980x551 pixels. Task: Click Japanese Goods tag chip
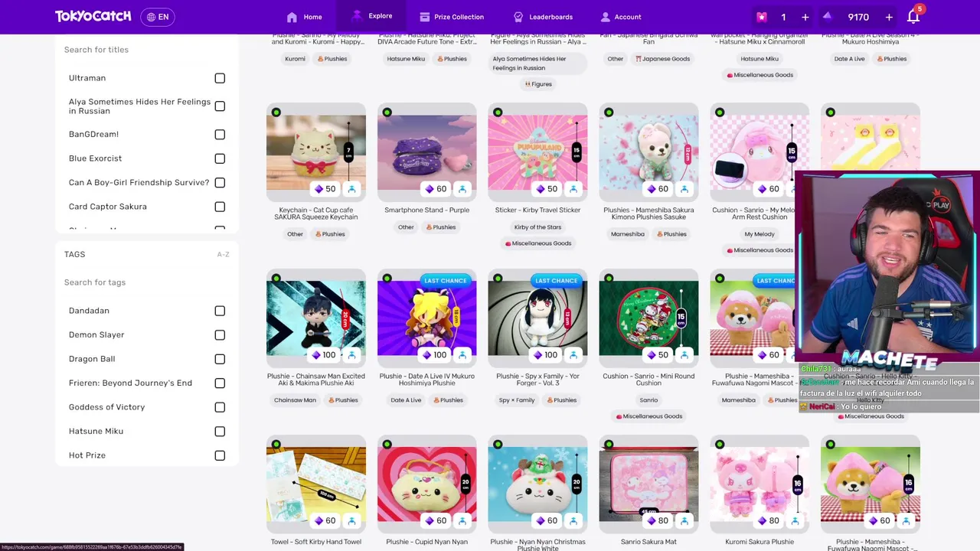pos(662,59)
